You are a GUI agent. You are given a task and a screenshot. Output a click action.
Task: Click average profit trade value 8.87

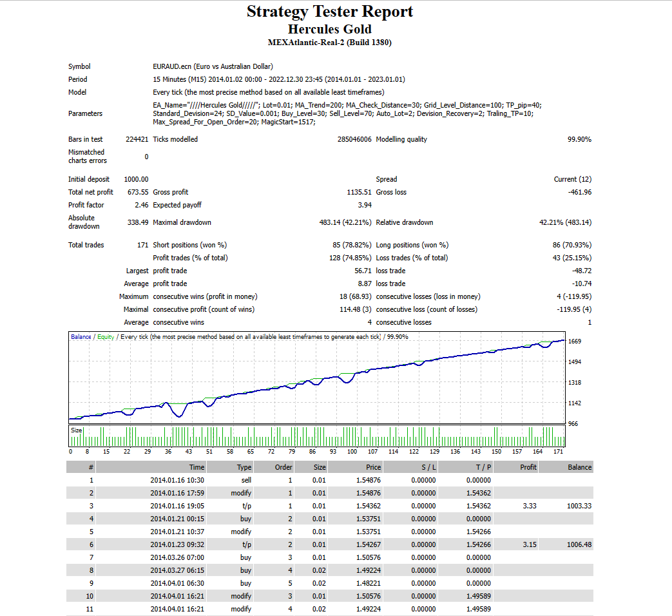coord(365,284)
